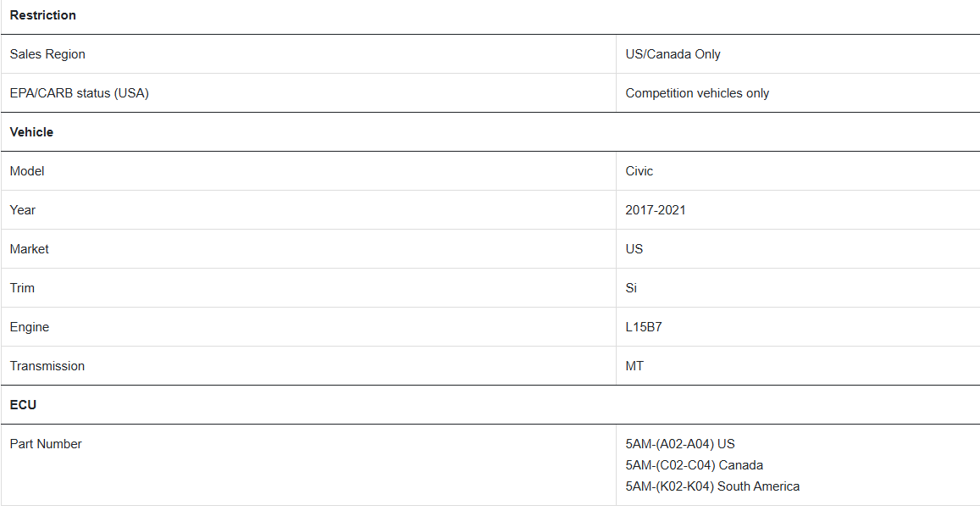Click the Trim row label
Image resolution: width=980 pixels, height=522 pixels.
(x=22, y=288)
